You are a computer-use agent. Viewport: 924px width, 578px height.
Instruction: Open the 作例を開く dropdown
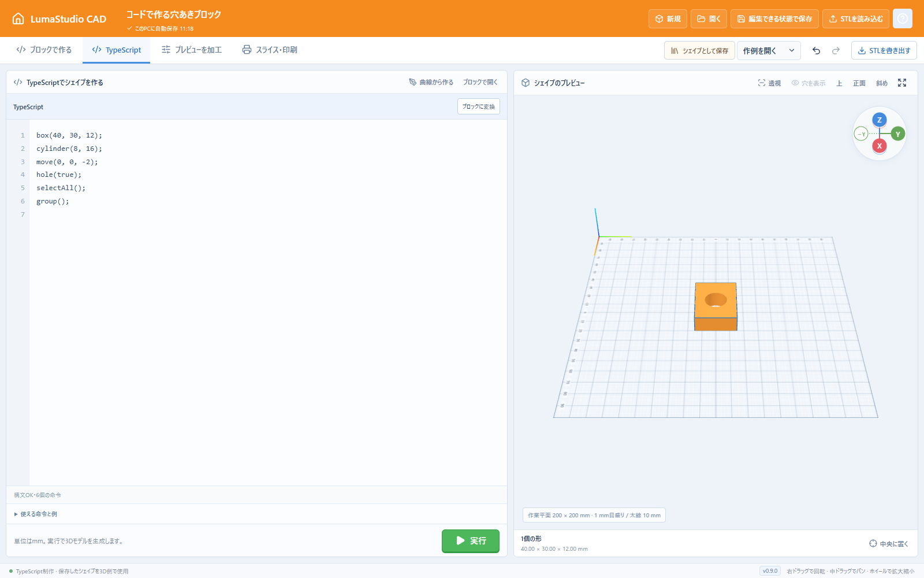click(x=769, y=51)
